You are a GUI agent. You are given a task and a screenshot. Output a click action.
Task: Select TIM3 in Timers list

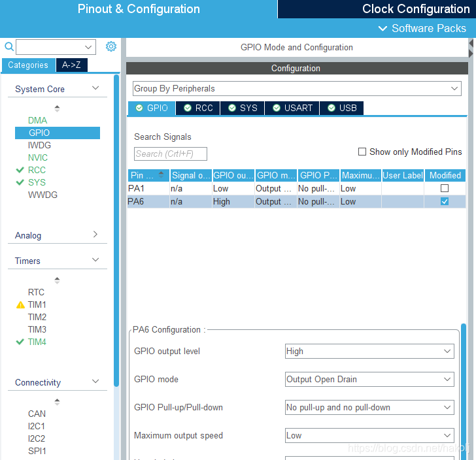37,329
